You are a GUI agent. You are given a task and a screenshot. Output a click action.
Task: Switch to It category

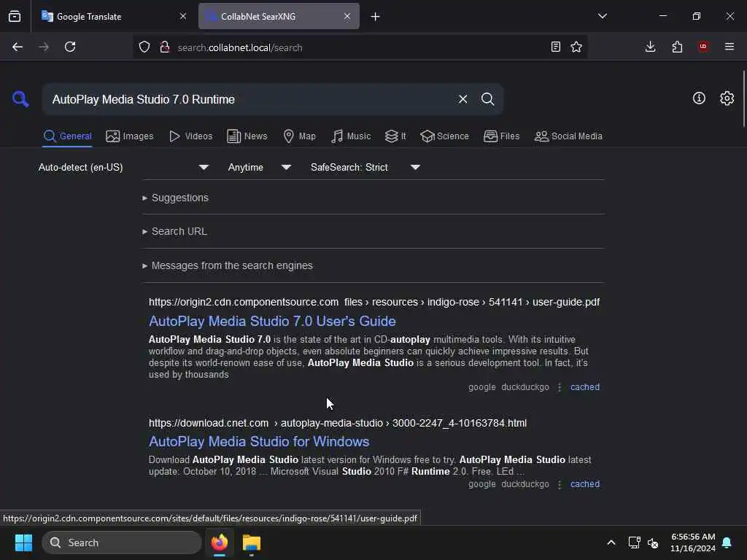(x=395, y=136)
